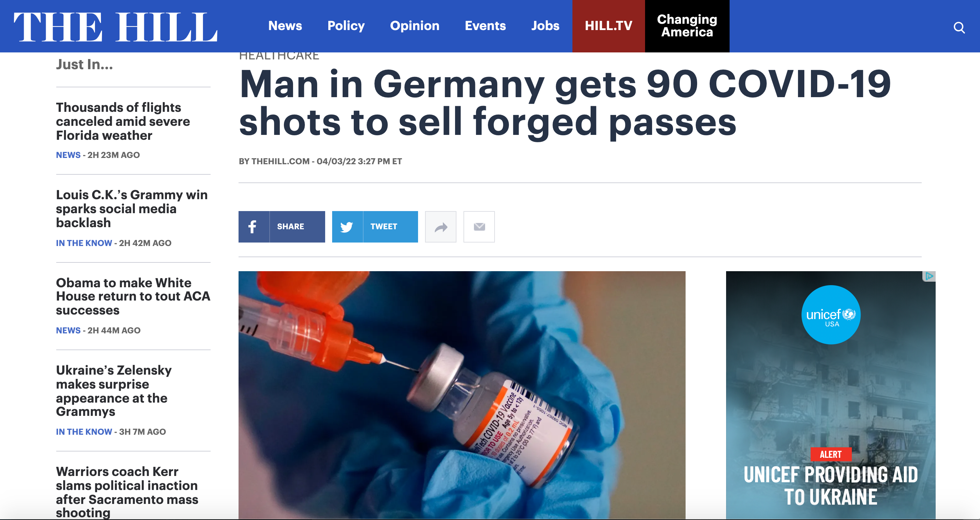Open Louis C.K.'s Grammy win story

(132, 209)
